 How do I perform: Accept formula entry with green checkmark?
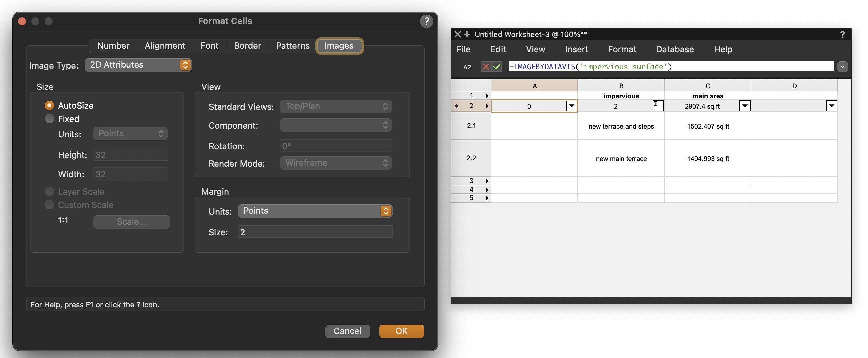[x=496, y=67]
